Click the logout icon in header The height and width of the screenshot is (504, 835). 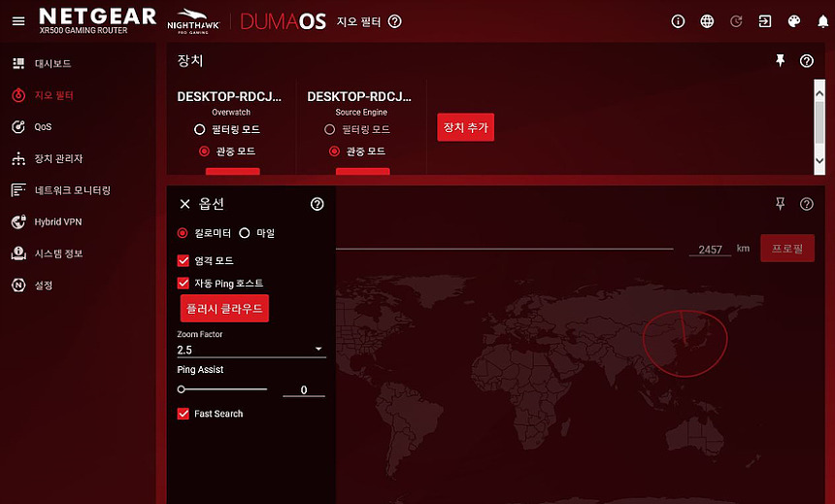click(x=765, y=21)
